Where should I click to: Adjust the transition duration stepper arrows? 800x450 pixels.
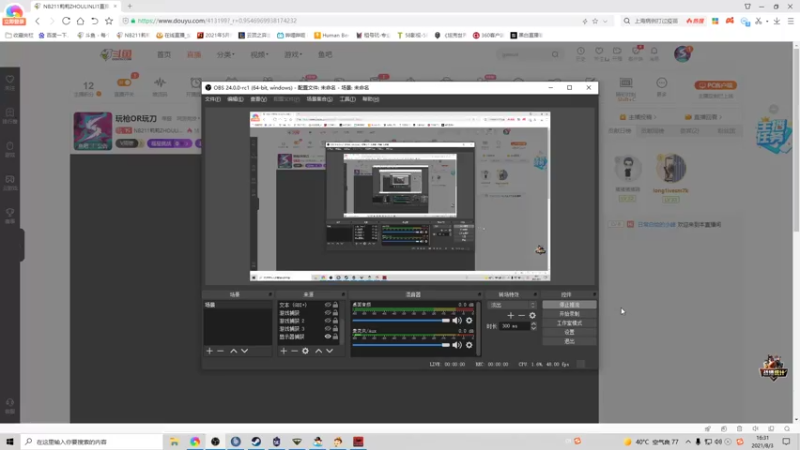[x=534, y=326]
